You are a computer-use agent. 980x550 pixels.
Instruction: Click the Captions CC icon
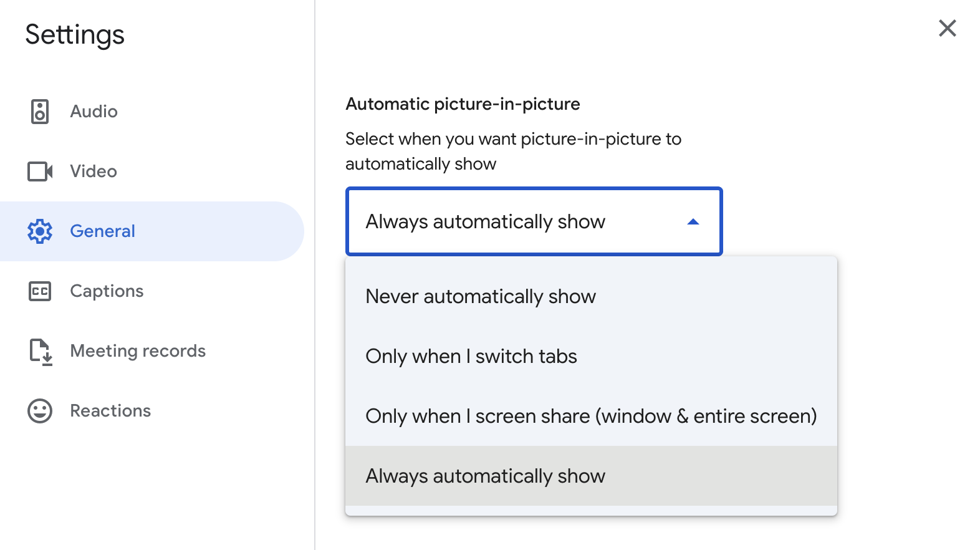(x=40, y=291)
